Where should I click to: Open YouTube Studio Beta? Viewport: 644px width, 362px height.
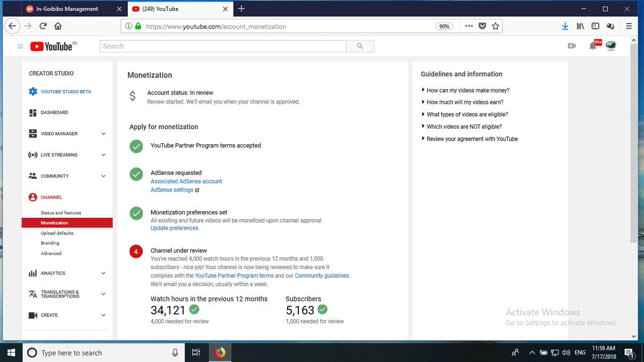[x=66, y=92]
